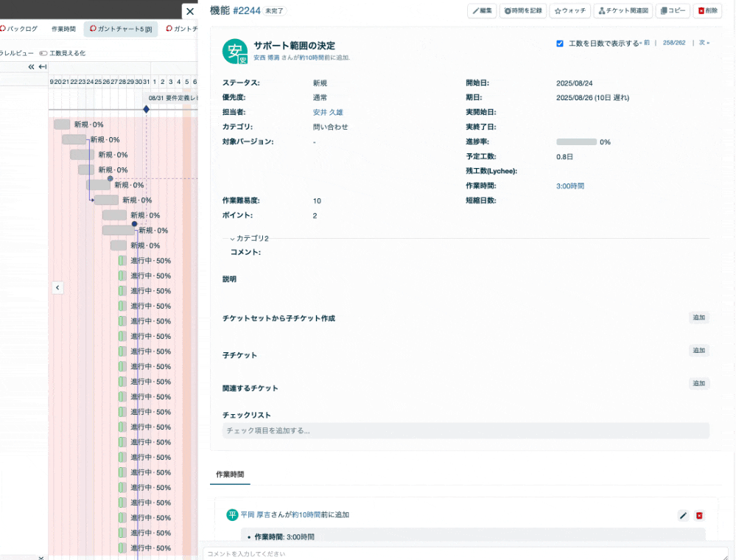Edit time entry with pencil icon
736x560 pixels.
683,516
